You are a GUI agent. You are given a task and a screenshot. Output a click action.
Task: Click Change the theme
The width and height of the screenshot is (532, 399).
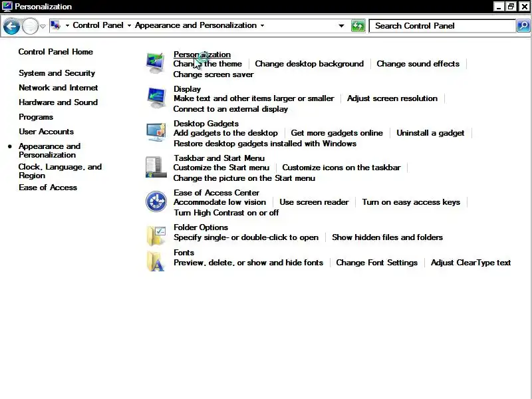[x=207, y=64]
